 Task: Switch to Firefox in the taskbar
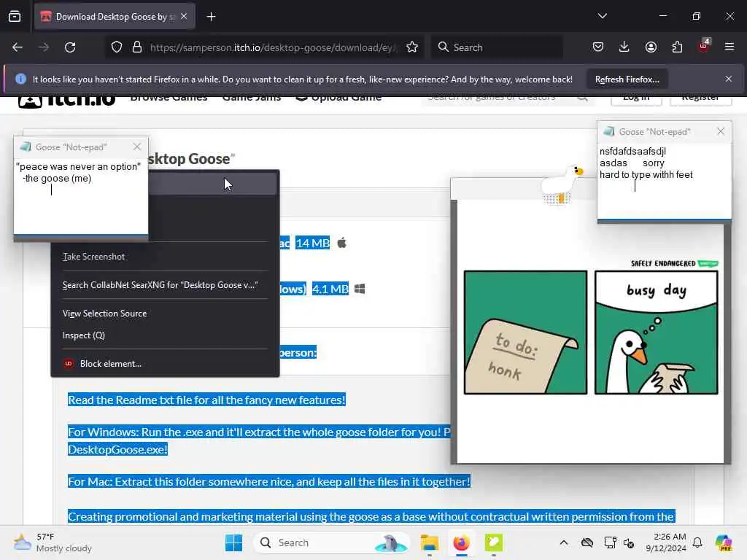461,542
